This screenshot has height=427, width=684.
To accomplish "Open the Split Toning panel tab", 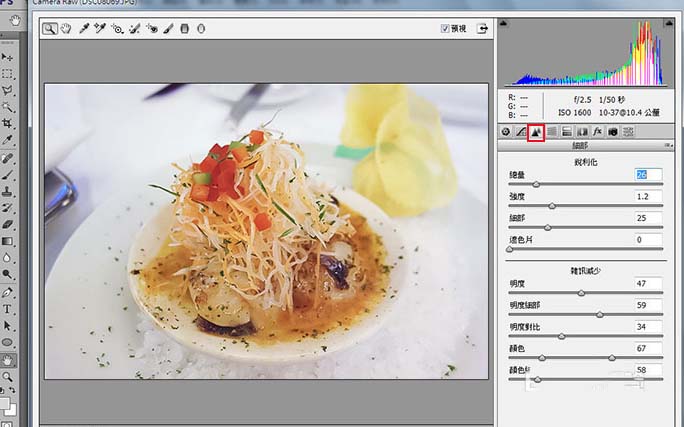I will tap(567, 131).
